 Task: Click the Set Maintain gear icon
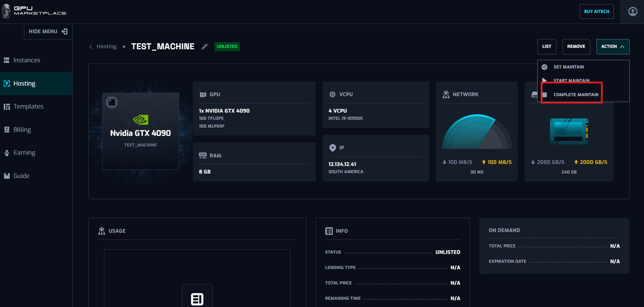tap(544, 67)
